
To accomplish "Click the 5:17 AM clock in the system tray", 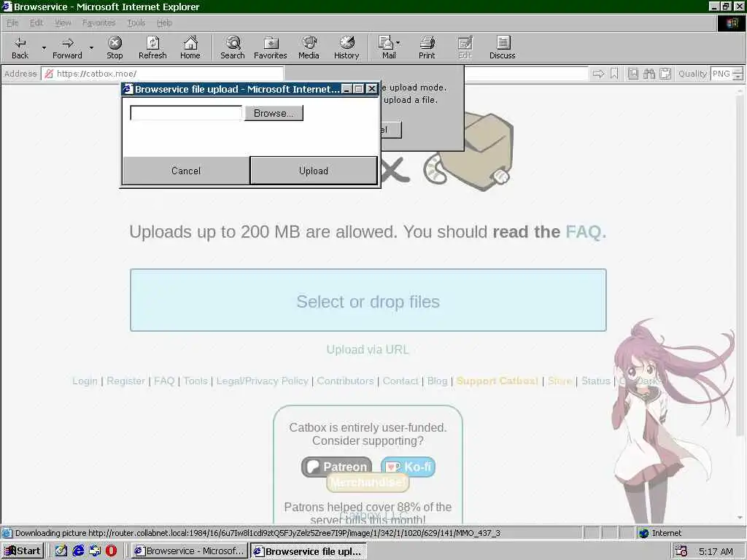I will pyautogui.click(x=716, y=551).
